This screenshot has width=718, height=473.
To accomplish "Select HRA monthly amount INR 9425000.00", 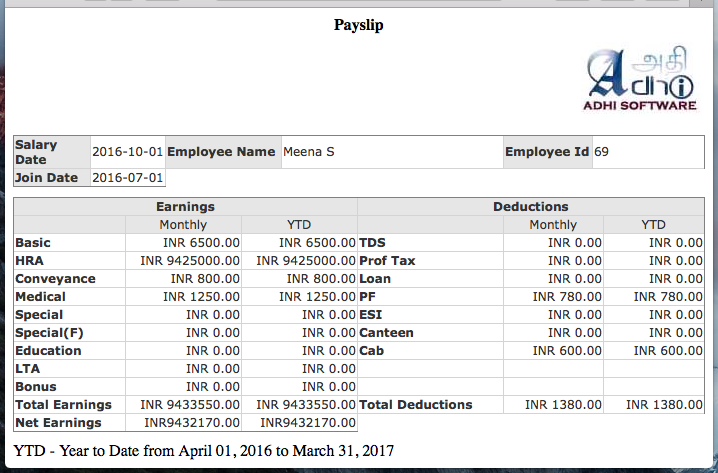I will point(190,261).
